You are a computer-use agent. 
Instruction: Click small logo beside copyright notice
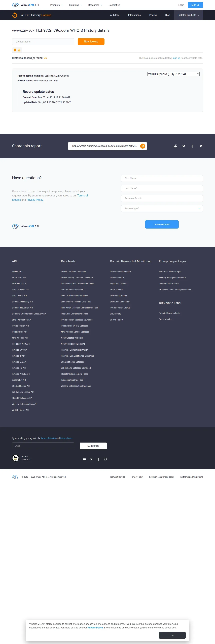click(x=15, y=477)
